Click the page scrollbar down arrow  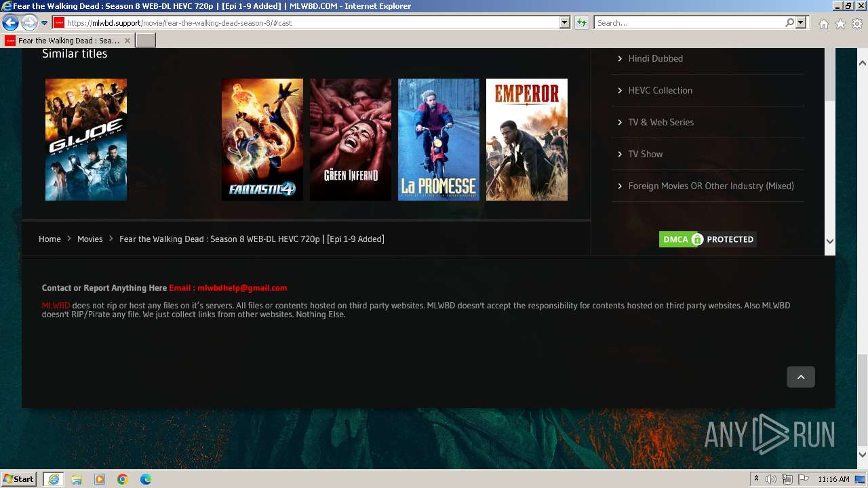point(863,455)
